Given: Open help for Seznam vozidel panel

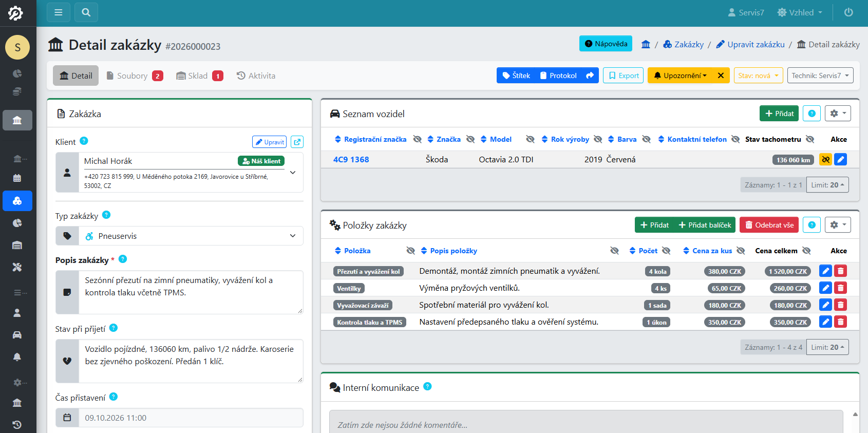Looking at the screenshot, I should (812, 114).
